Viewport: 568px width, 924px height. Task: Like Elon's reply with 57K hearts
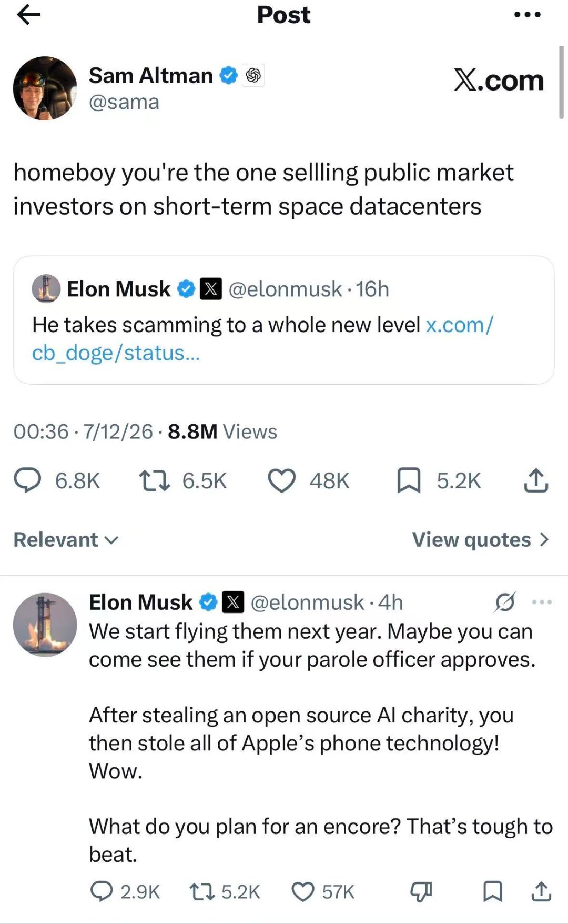[x=323, y=892]
